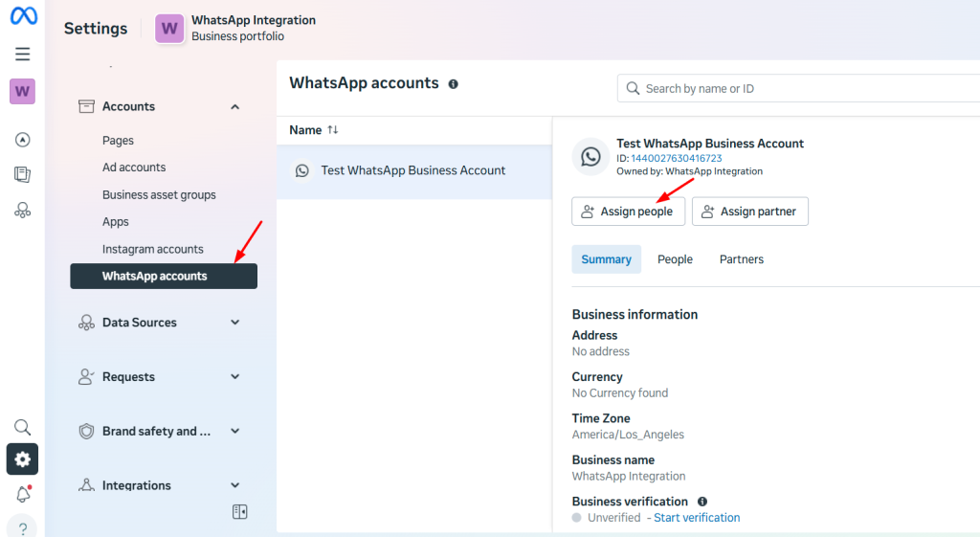
Task: Open the search magnifier icon in left rail
Action: [x=23, y=427]
